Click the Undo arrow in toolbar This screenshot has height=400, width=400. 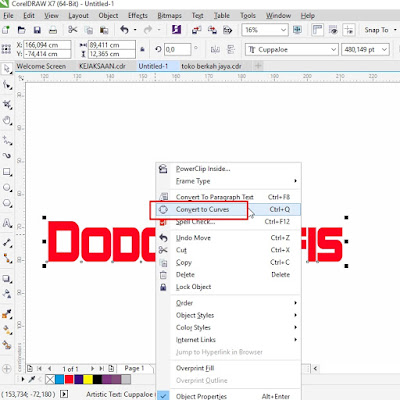tap(125, 30)
